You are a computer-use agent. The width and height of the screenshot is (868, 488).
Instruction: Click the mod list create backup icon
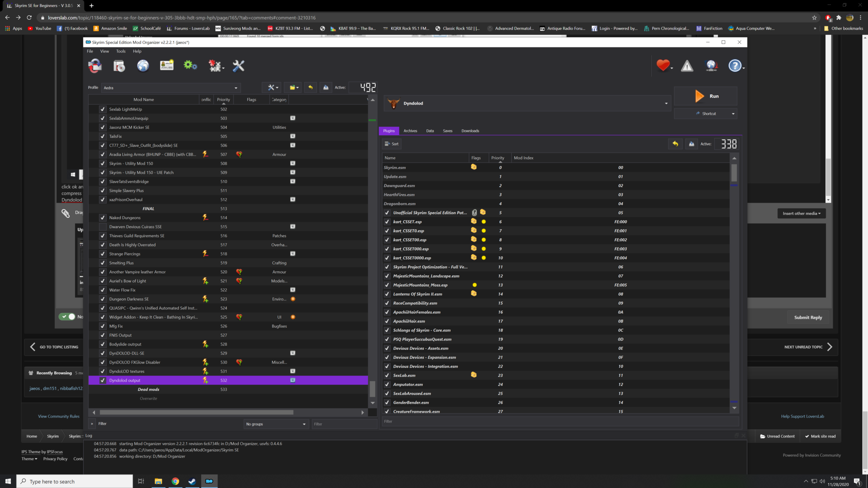tap(325, 88)
